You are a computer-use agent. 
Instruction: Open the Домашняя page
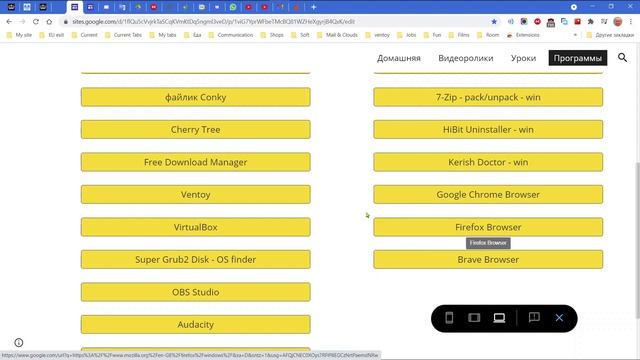pos(398,58)
